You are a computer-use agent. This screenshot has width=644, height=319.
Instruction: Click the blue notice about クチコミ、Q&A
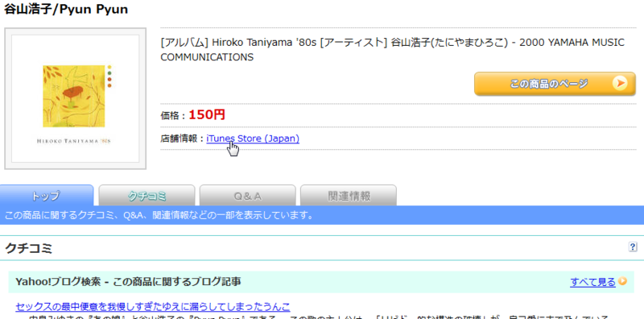point(159,215)
